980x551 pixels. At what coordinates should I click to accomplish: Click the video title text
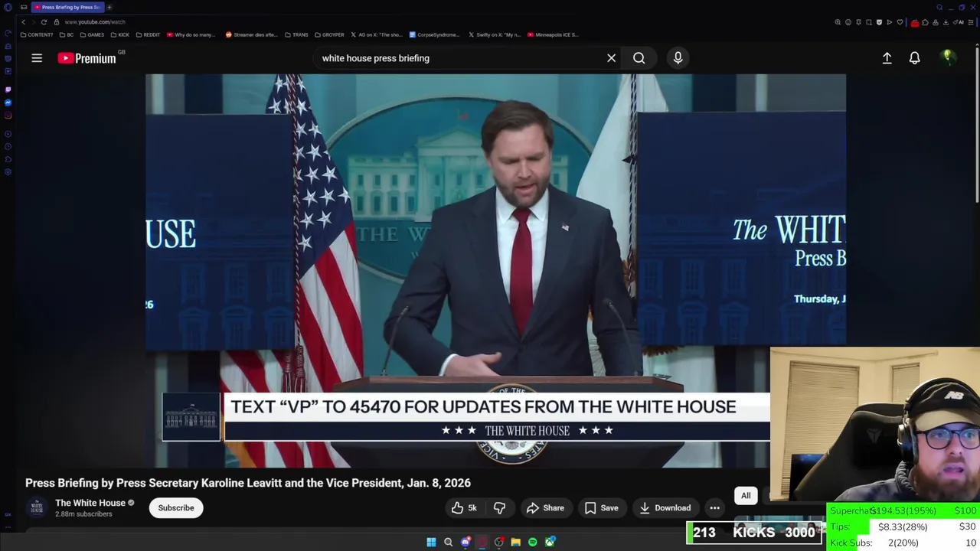(x=248, y=483)
